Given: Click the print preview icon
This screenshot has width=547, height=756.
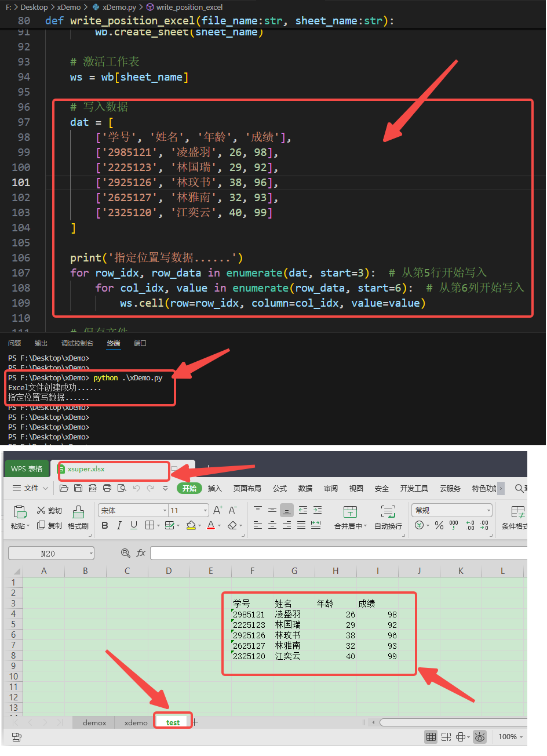Looking at the screenshot, I should [122, 488].
